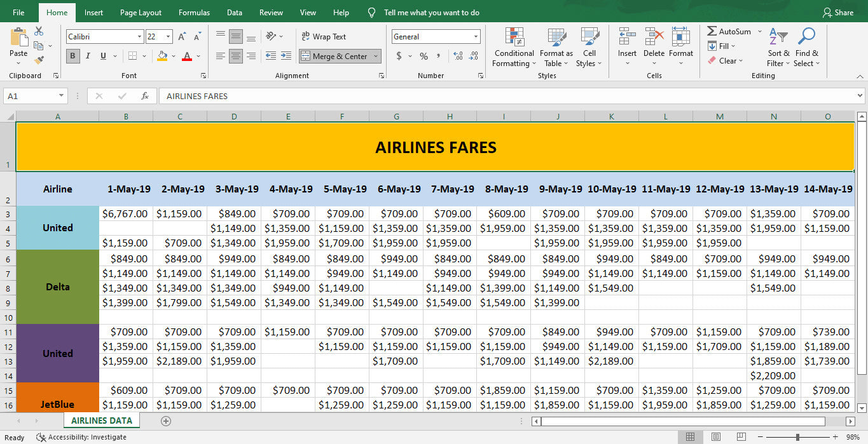This screenshot has height=444, width=868.
Task: Click the yellow fill color swatch
Action: coord(162,56)
